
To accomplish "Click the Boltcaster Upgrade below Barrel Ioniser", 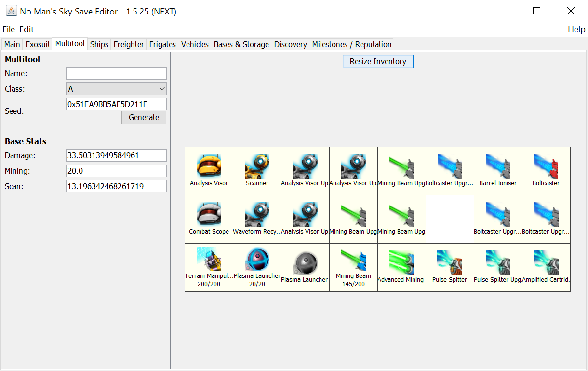I will tap(498, 220).
